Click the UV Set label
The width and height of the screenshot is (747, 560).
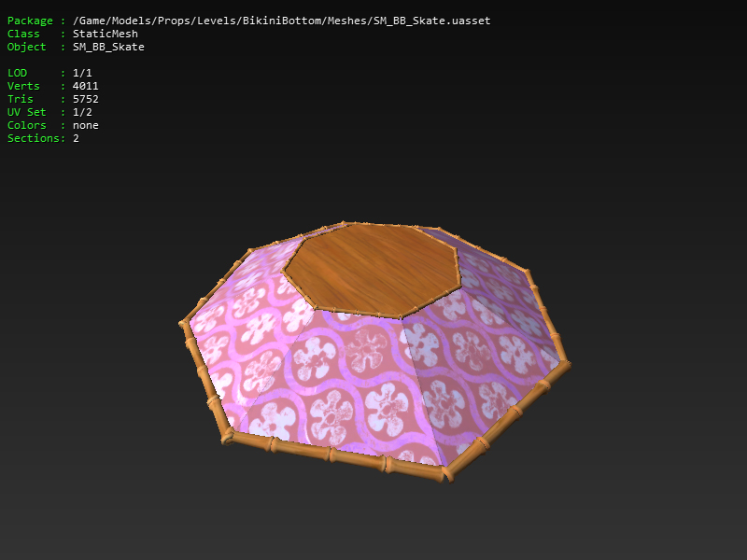[x=27, y=112]
